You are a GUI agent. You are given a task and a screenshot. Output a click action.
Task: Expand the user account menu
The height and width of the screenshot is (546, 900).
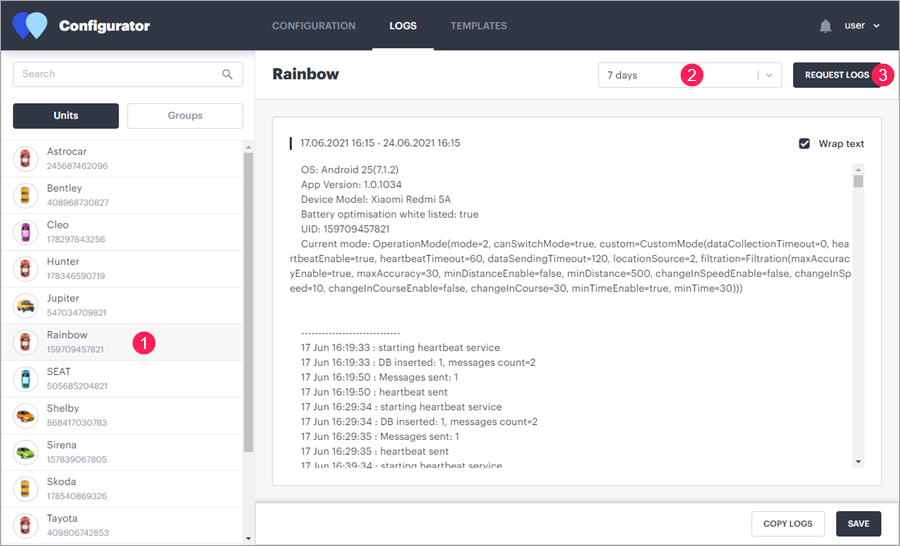click(x=862, y=25)
